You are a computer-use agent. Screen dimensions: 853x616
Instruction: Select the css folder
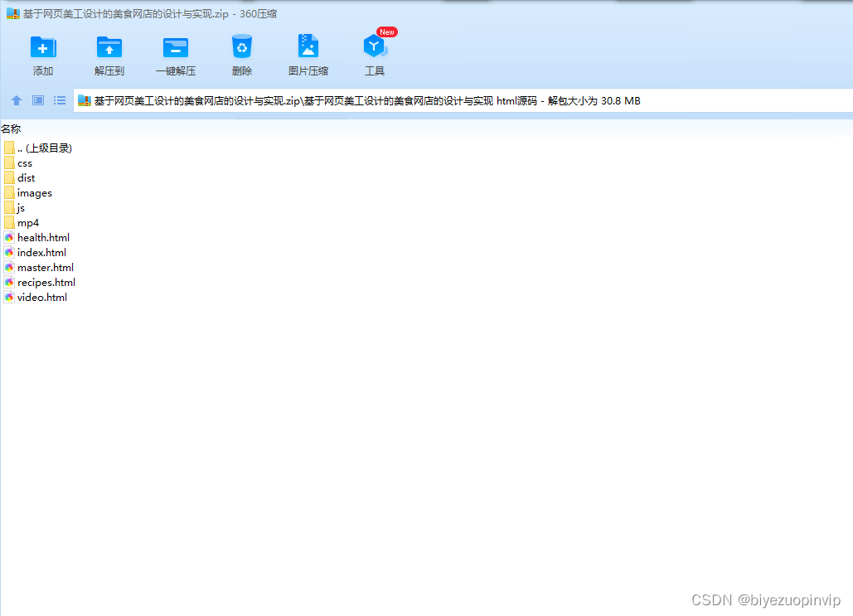click(x=18, y=163)
